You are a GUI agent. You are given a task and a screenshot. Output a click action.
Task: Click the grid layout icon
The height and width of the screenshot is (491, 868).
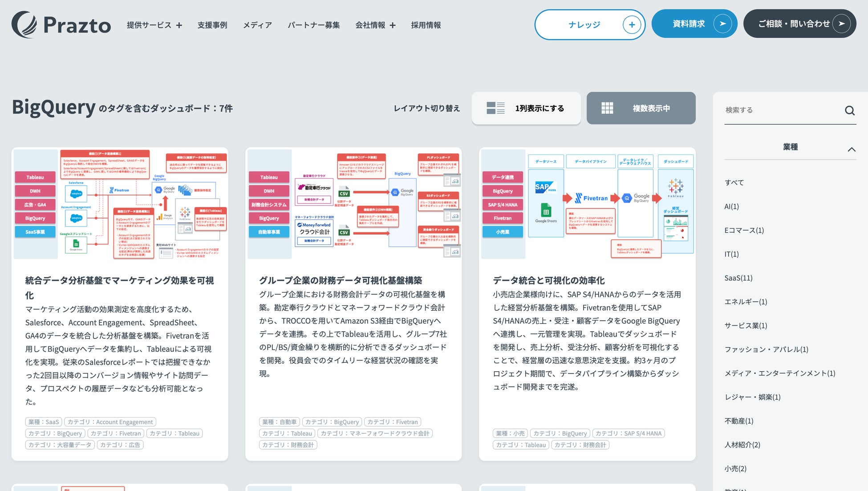tap(607, 108)
